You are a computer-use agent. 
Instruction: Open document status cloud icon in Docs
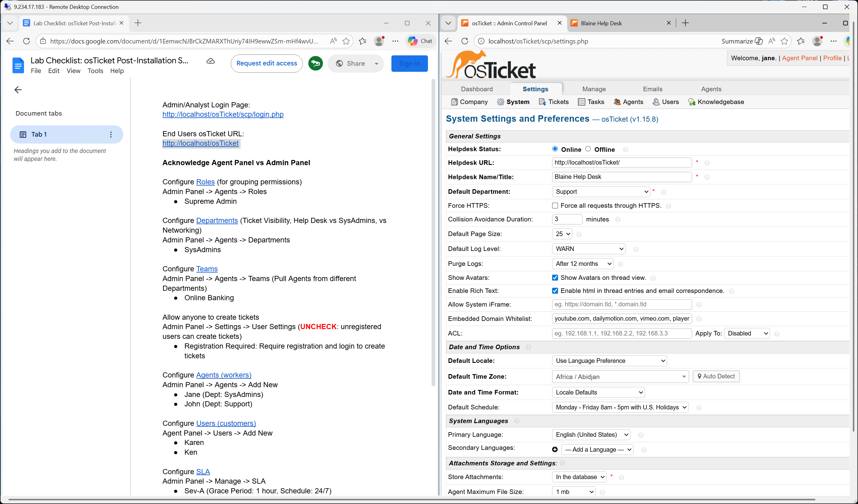(x=211, y=61)
